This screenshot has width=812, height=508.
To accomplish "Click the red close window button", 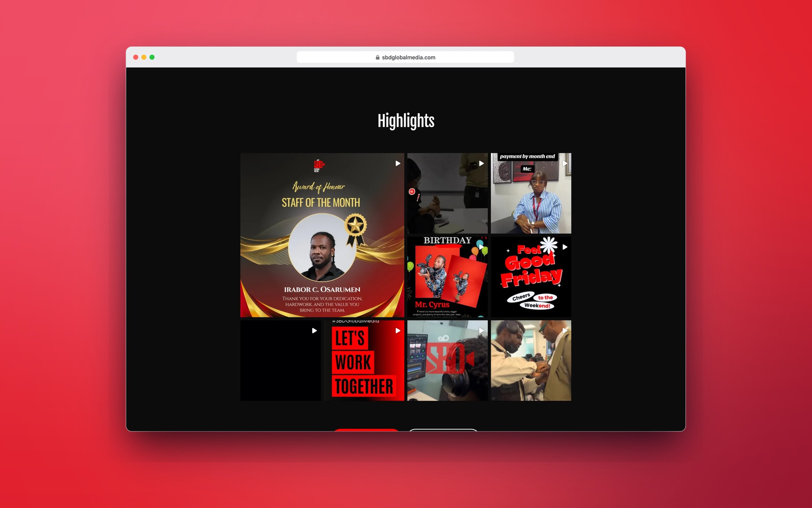I will coord(136,57).
